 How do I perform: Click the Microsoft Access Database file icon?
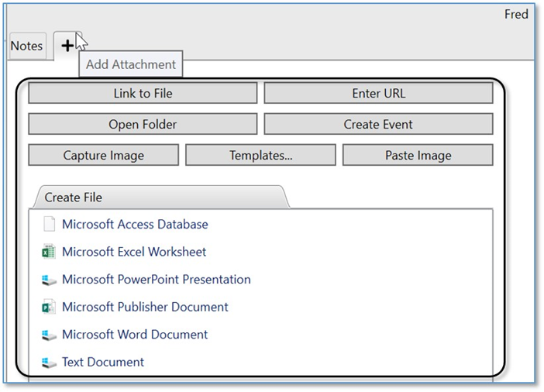click(x=49, y=224)
